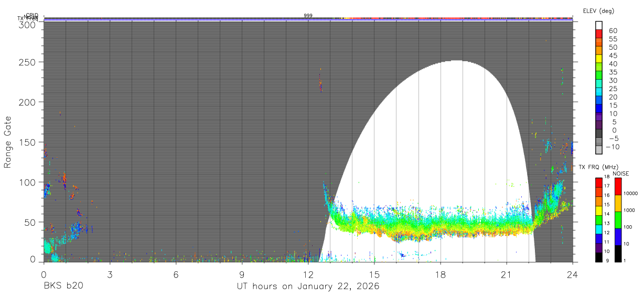This screenshot has width=644, height=297.
Task: Click the blue segment of the NOISE colorbar
Action: pos(617,237)
